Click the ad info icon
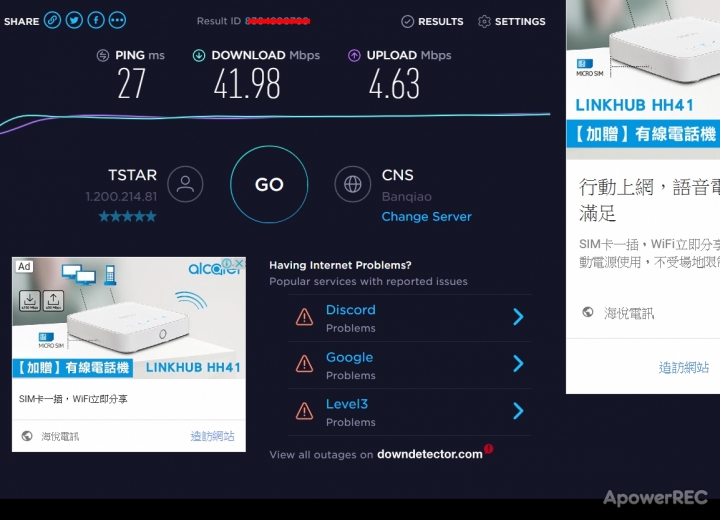This screenshot has width=720, height=520. (x=227, y=263)
